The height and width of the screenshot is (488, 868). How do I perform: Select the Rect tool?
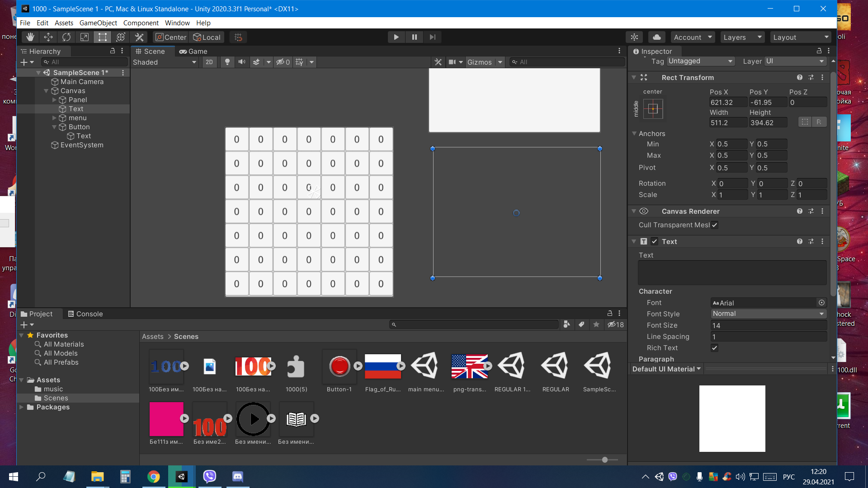103,37
